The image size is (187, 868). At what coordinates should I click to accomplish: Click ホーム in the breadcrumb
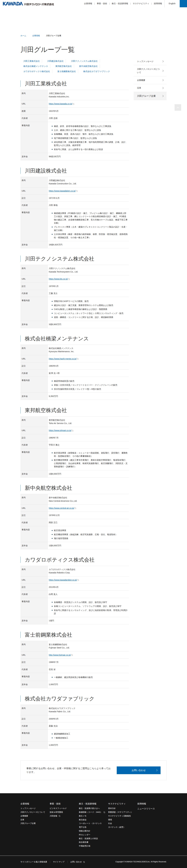(x=23, y=36)
